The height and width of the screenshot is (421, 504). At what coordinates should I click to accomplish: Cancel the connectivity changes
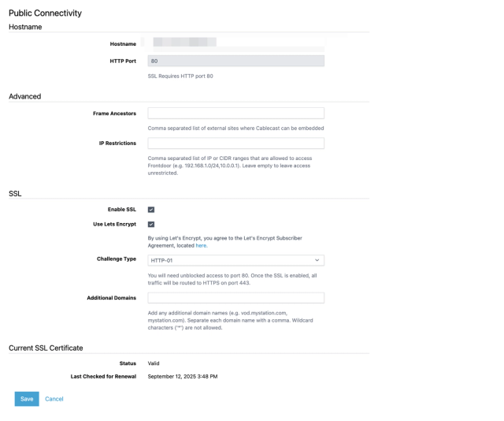pyautogui.click(x=54, y=399)
